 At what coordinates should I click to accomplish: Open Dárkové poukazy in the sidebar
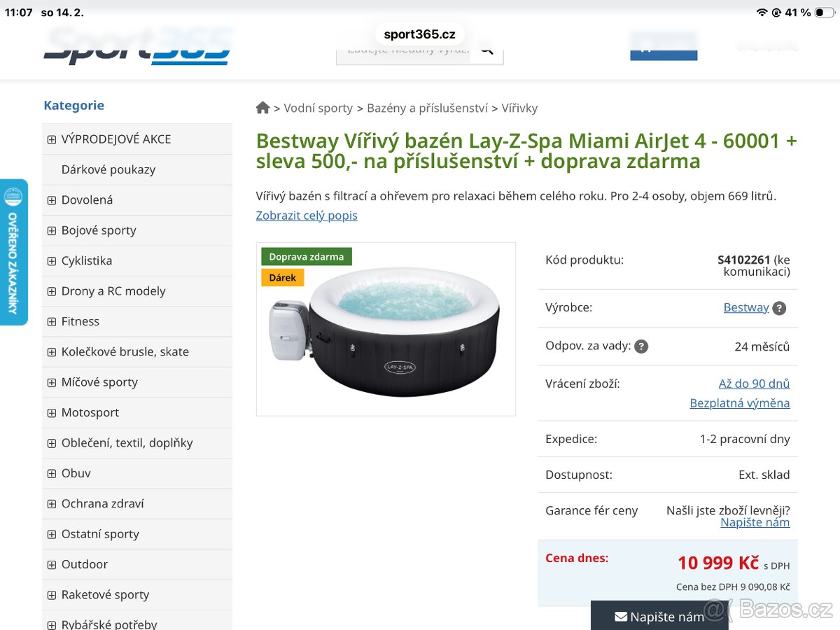coord(108,169)
